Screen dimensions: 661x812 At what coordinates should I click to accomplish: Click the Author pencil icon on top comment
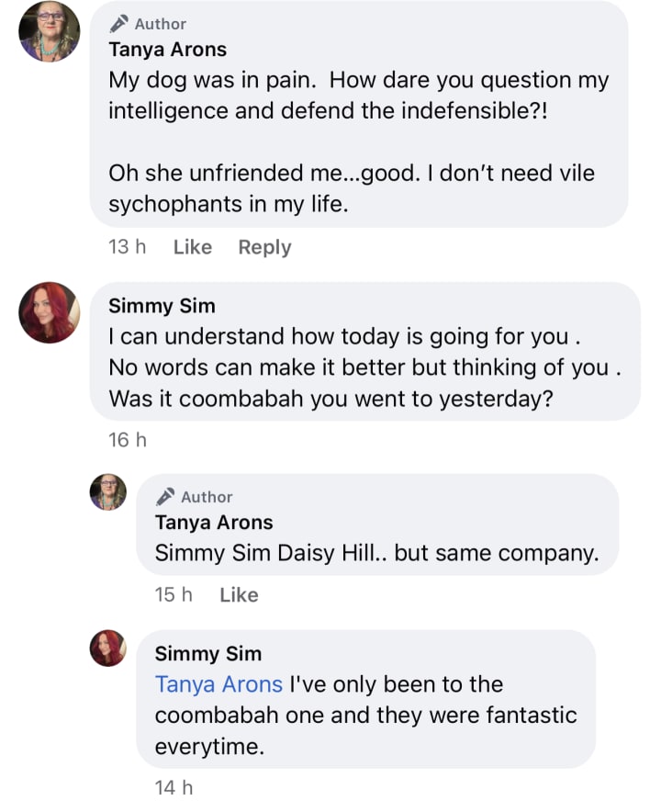coord(119,24)
